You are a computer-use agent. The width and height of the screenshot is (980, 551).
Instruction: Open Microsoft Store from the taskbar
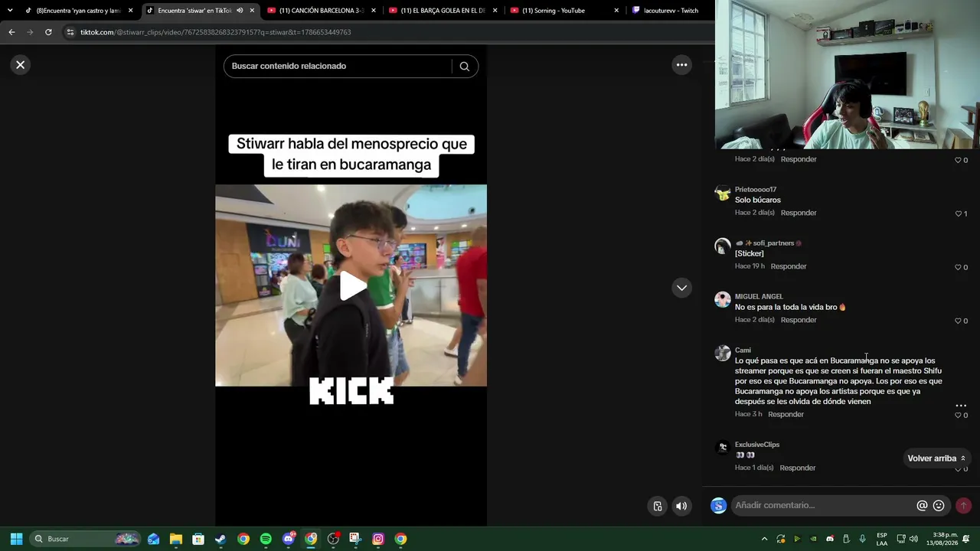click(x=198, y=539)
